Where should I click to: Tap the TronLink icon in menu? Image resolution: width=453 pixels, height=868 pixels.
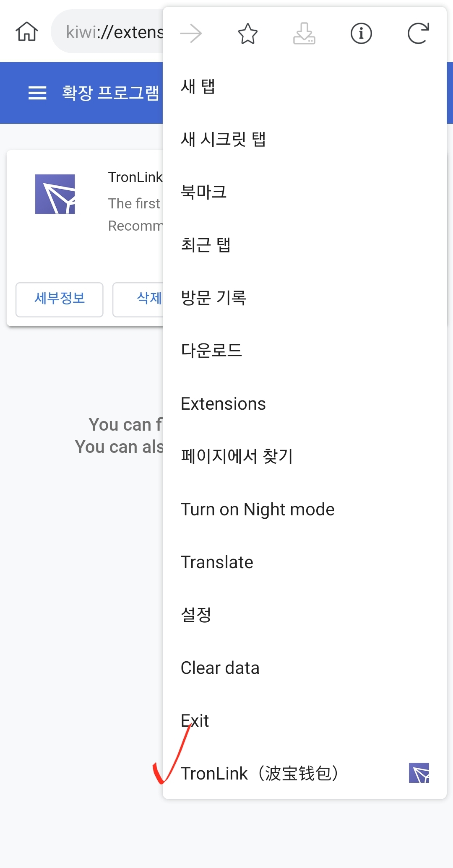[419, 773]
